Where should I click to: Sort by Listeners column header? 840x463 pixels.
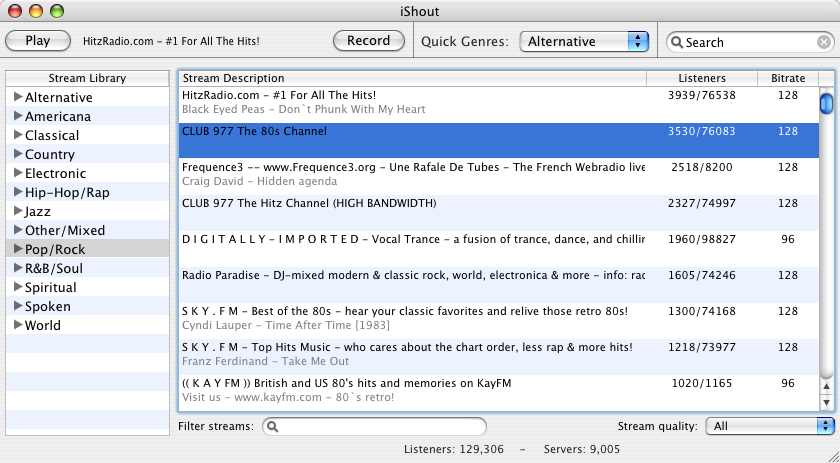click(x=702, y=78)
